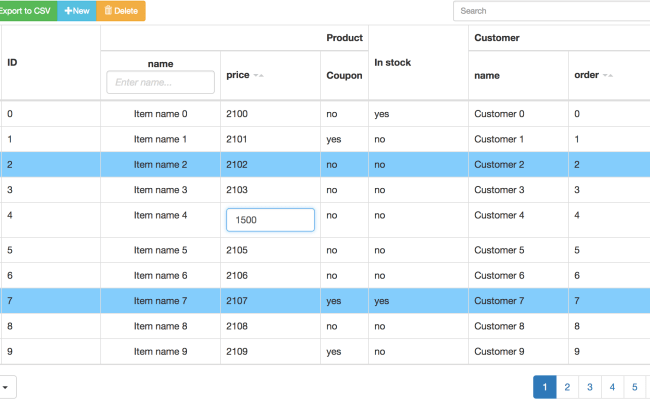The height and width of the screenshot is (400, 650).
Task: Select the row for Item name 5
Action: tap(160, 250)
